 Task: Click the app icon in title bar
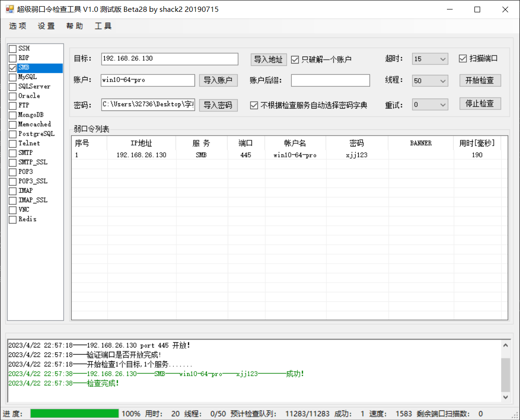(9, 9)
